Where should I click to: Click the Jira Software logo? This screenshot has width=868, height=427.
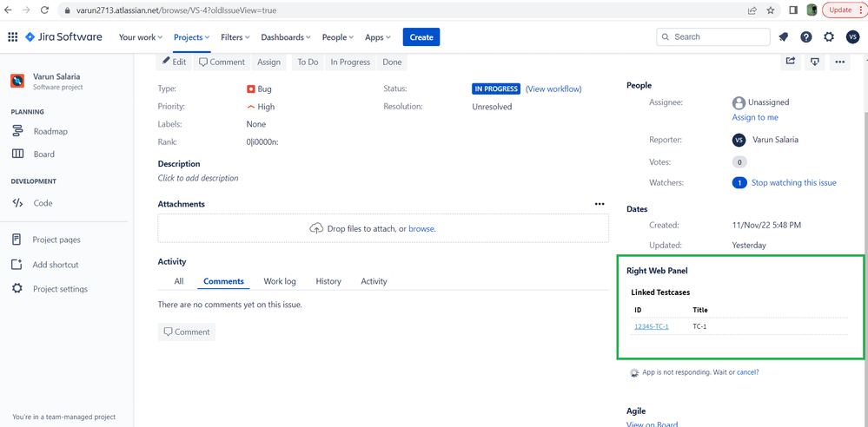(63, 37)
